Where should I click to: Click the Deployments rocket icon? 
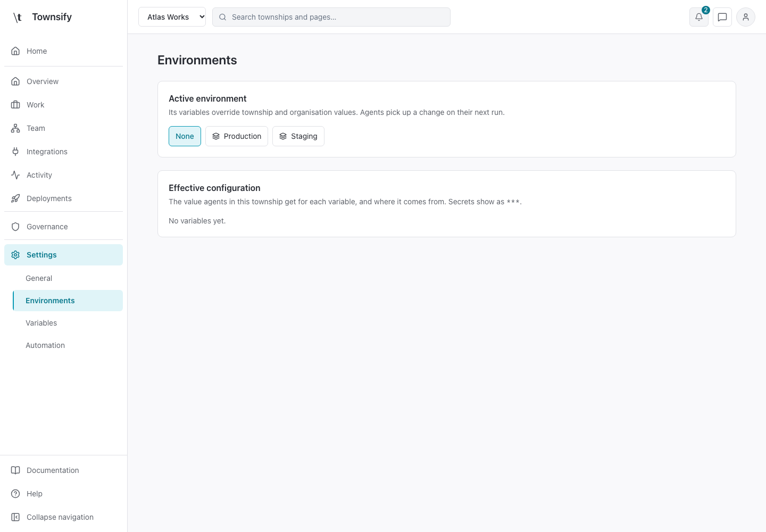click(x=15, y=198)
